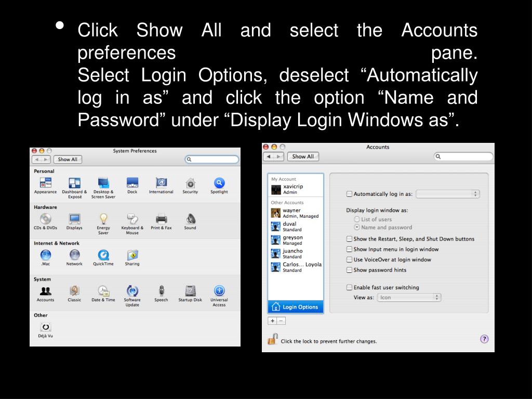This screenshot has height=399, width=532.
Task: Enable fast user switching checkbox
Action: tap(349, 287)
